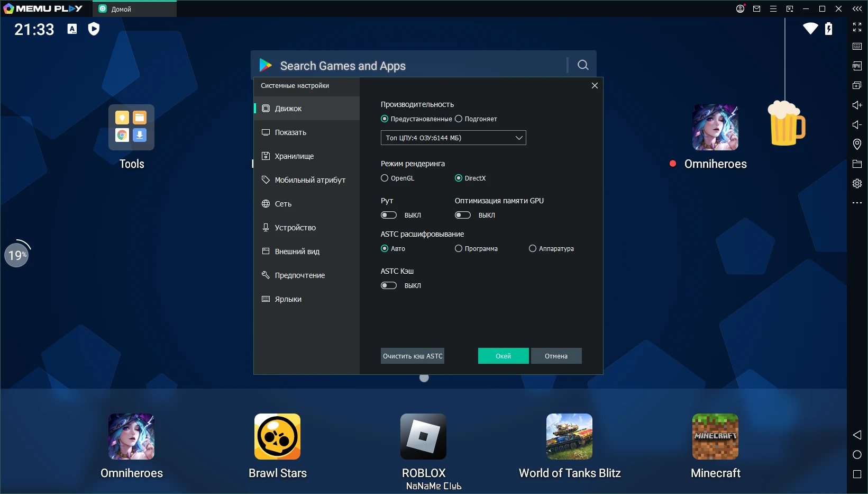The height and width of the screenshot is (494, 868).
Task: Turn on the ASTC Кэш switch
Action: pyautogui.click(x=389, y=285)
